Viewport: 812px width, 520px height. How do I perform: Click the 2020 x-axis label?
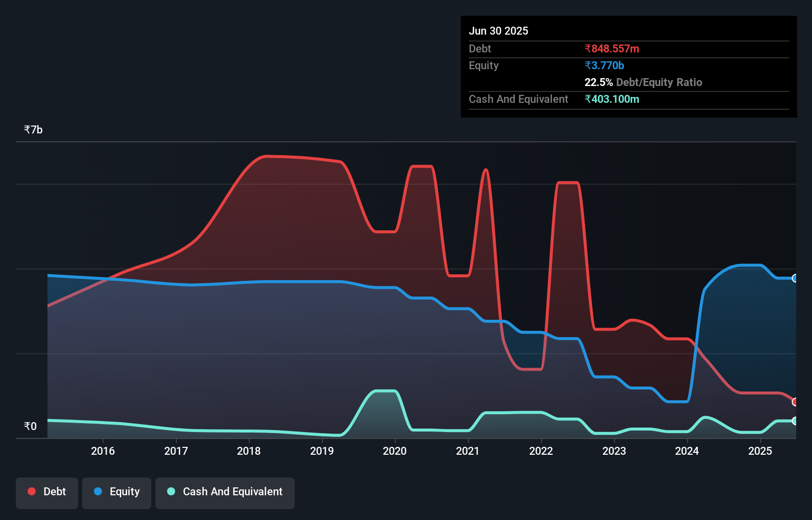click(395, 451)
